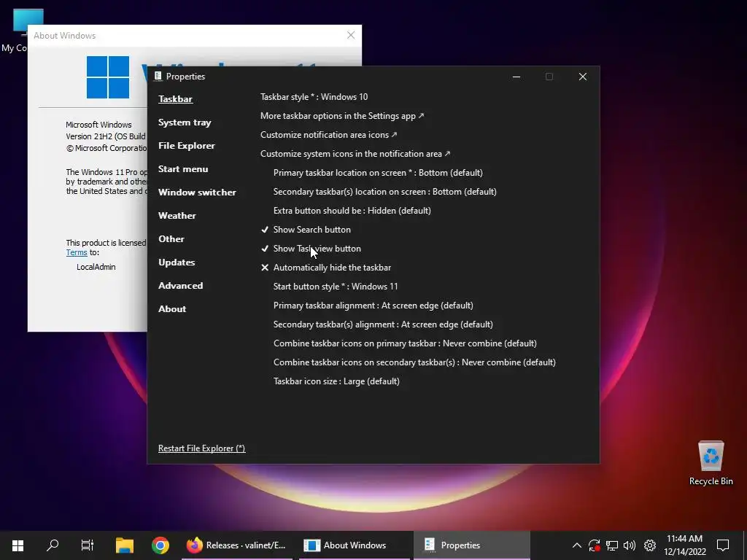Open the settings gear tray icon
Screen dimensions: 747x560
[650, 545]
